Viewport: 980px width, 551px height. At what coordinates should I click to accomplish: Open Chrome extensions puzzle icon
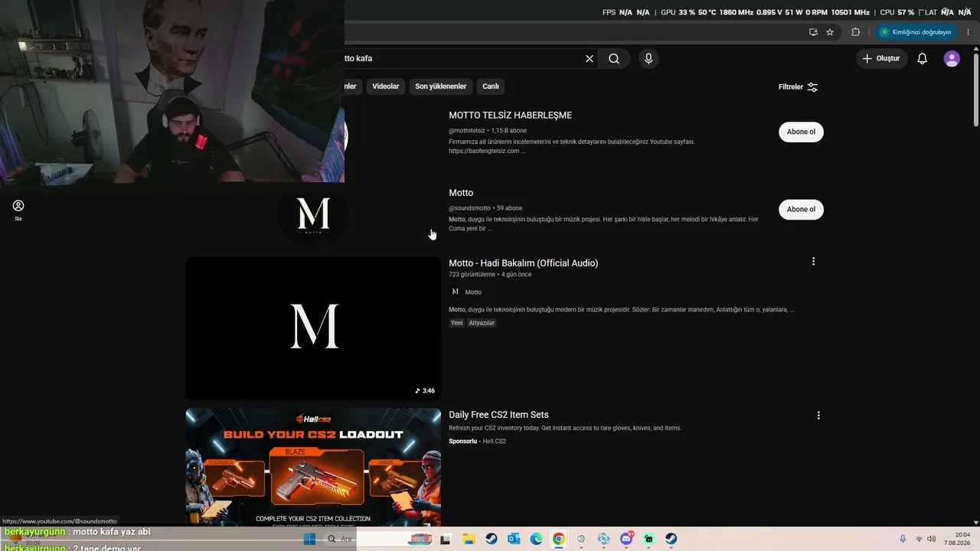point(856,32)
